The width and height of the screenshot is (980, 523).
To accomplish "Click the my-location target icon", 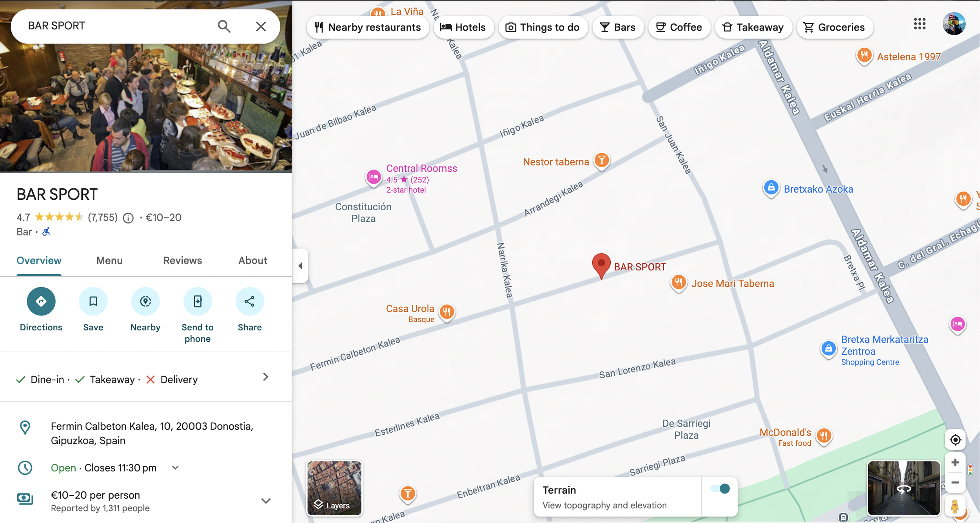I will tap(955, 440).
